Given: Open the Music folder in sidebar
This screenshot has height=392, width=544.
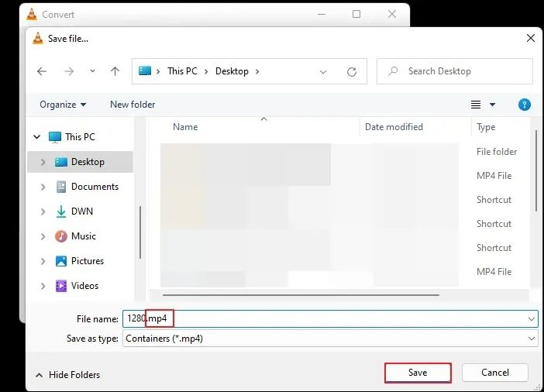Looking at the screenshot, I should click(x=83, y=236).
